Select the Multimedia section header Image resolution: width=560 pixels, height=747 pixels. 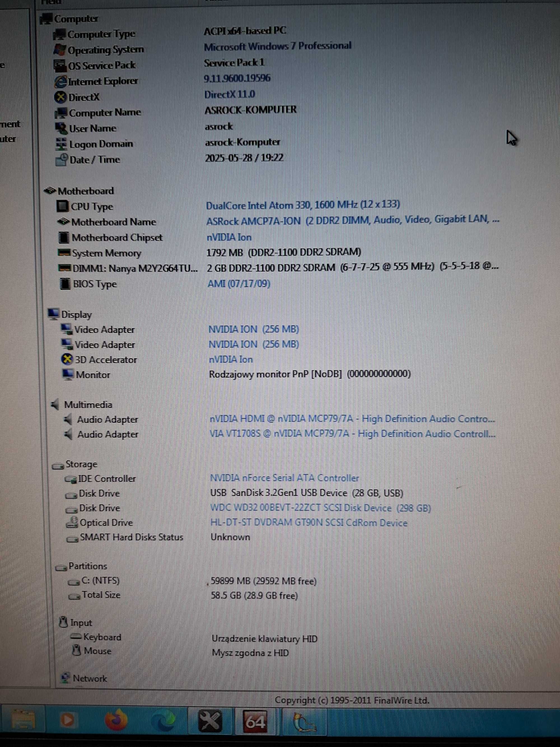[88, 404]
